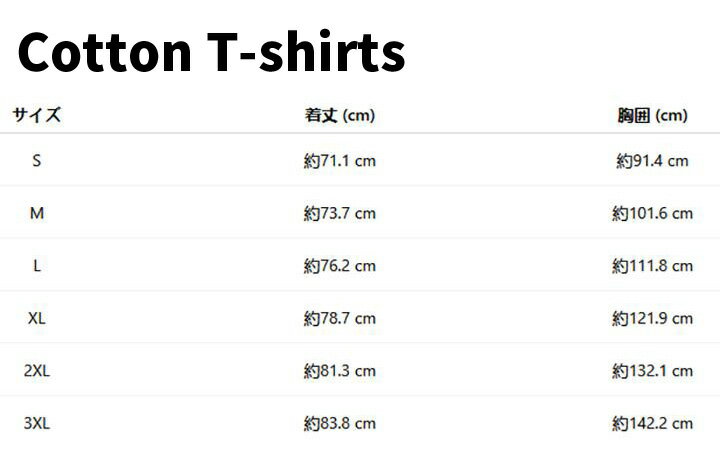
Task: Click the 約78.7 cm length value
Action: click(340, 318)
